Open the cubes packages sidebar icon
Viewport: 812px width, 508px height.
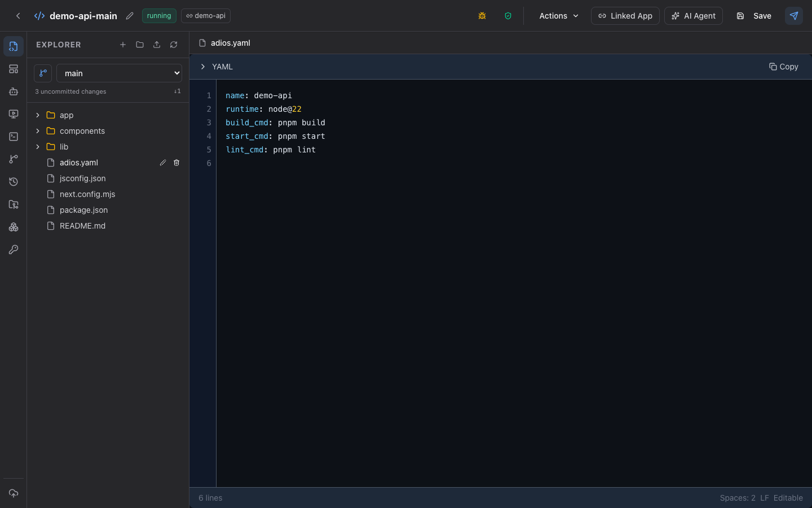[x=14, y=227]
